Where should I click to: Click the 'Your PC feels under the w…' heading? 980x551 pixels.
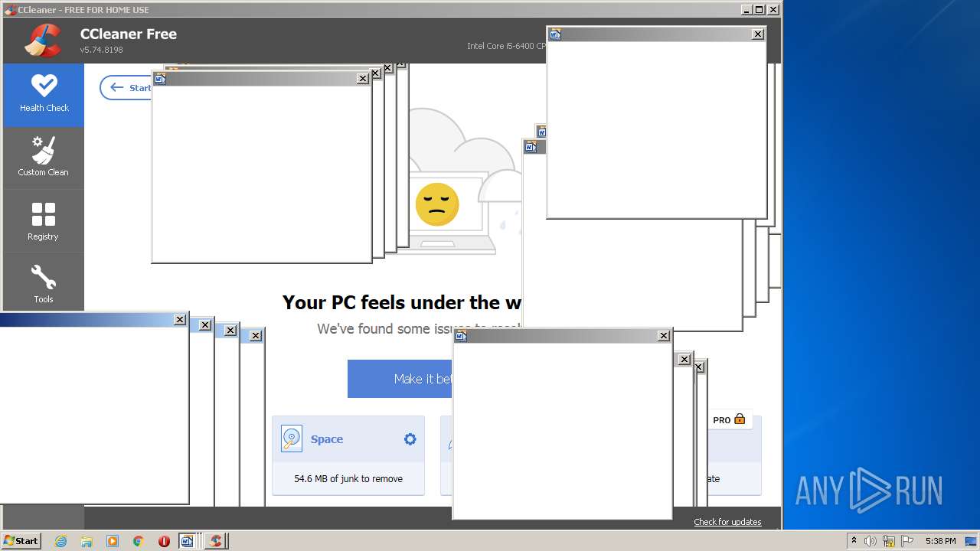coord(402,302)
